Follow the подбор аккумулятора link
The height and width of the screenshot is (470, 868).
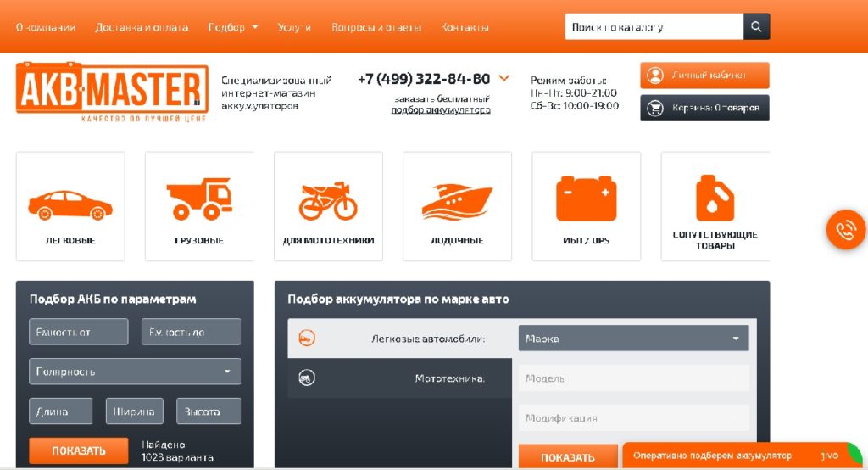click(441, 110)
